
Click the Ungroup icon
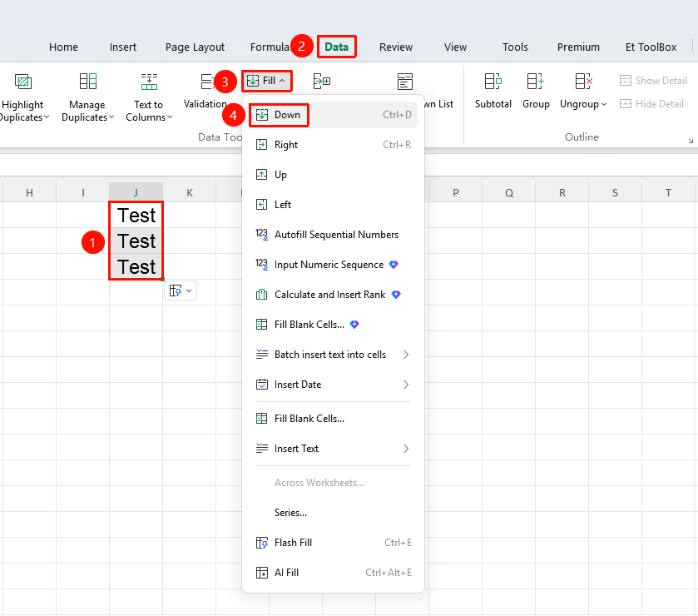pos(583,82)
